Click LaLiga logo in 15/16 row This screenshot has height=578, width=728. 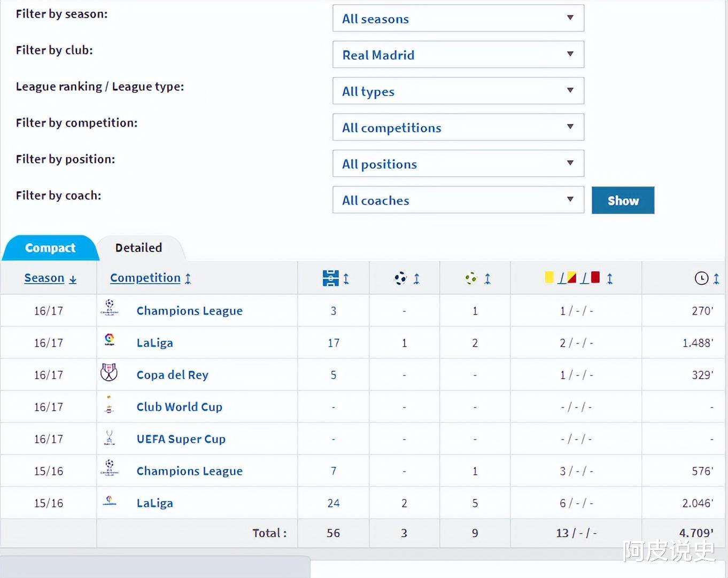pos(110,501)
